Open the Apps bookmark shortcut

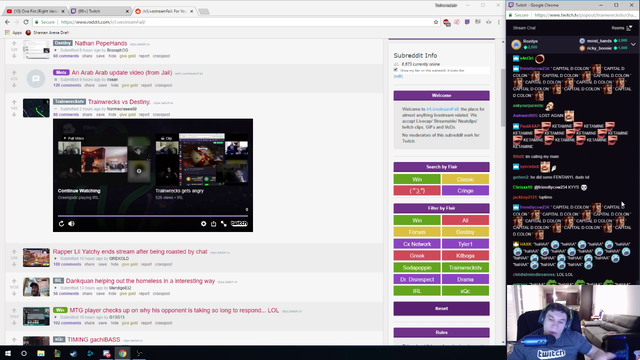tap(13, 33)
